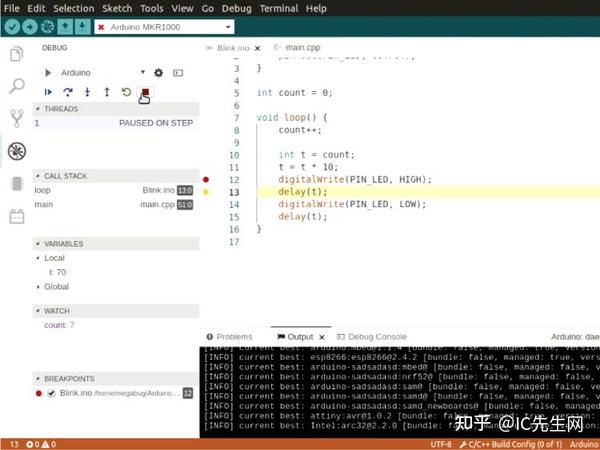Expand the Global variables node

tap(56, 287)
